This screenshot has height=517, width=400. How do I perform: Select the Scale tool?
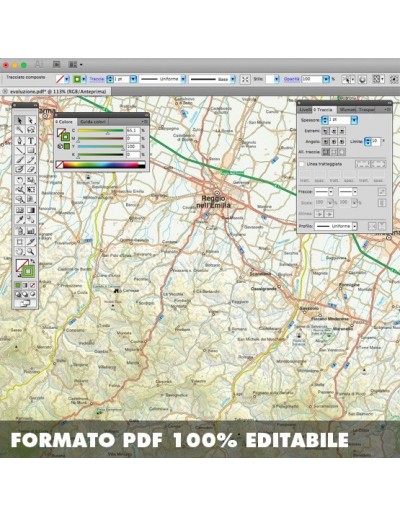tap(31, 180)
